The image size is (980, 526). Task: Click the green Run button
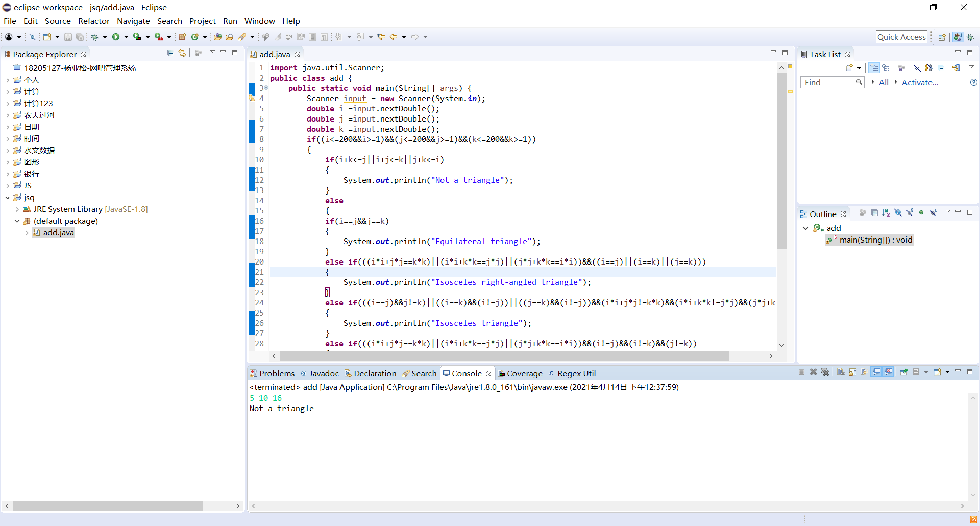click(116, 37)
